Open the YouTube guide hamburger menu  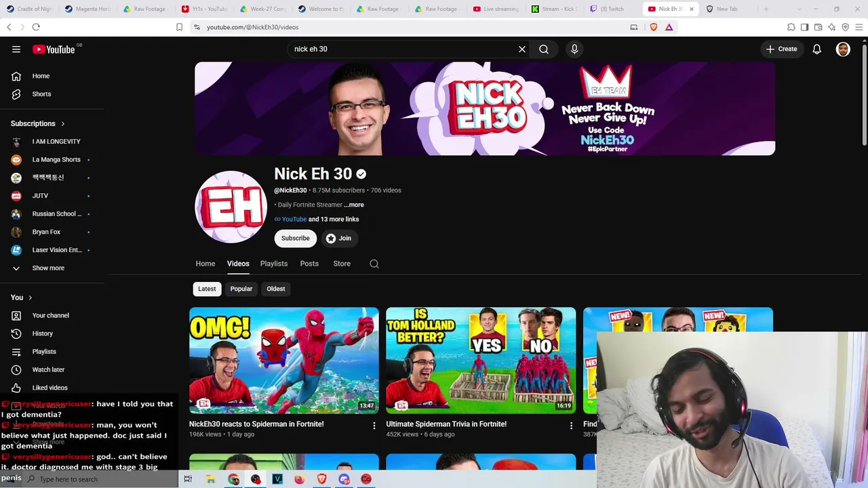(x=16, y=49)
